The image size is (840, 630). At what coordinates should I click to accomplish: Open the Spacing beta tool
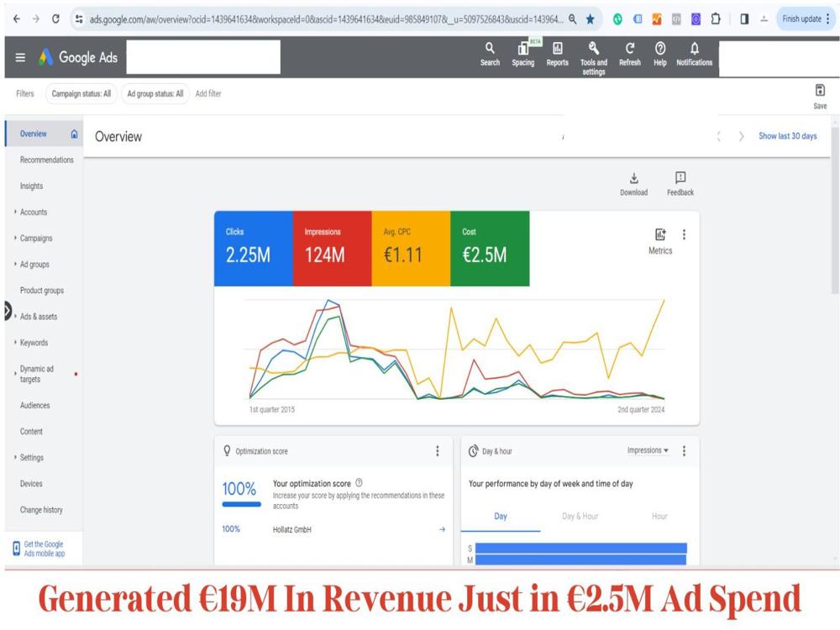(522, 54)
